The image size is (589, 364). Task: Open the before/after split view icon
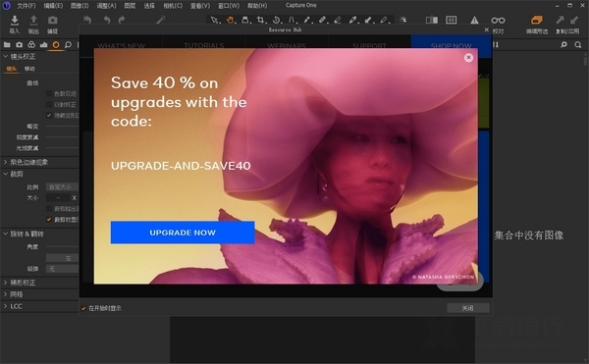432,20
